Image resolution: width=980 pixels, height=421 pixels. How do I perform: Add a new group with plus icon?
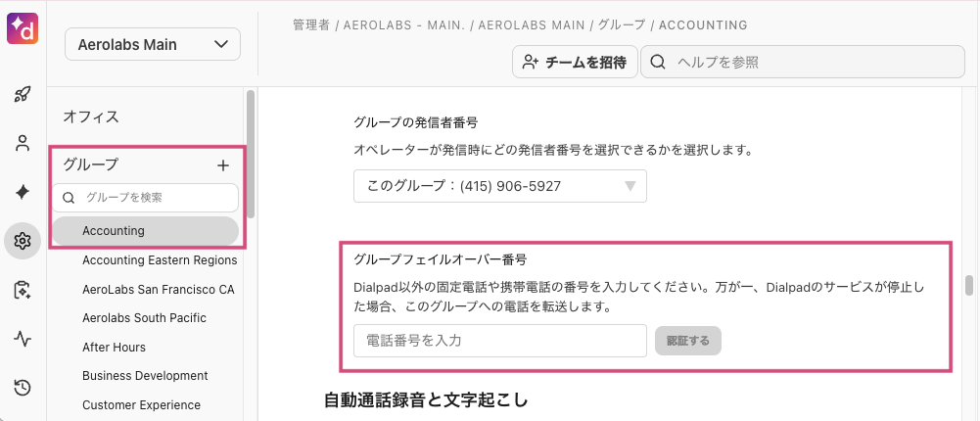[x=223, y=165]
